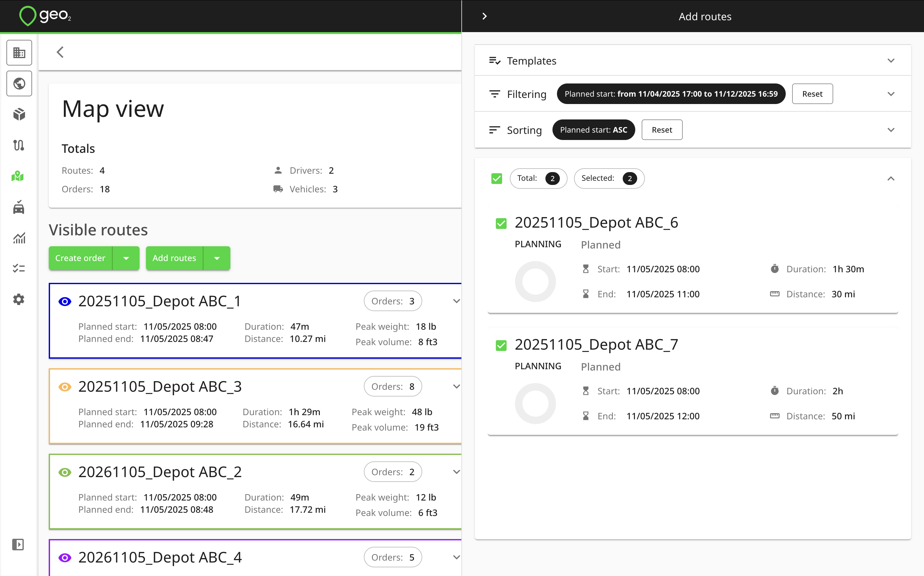Select route title 20251105_Depot ABC_6
This screenshot has height=576, width=924.
pos(596,223)
